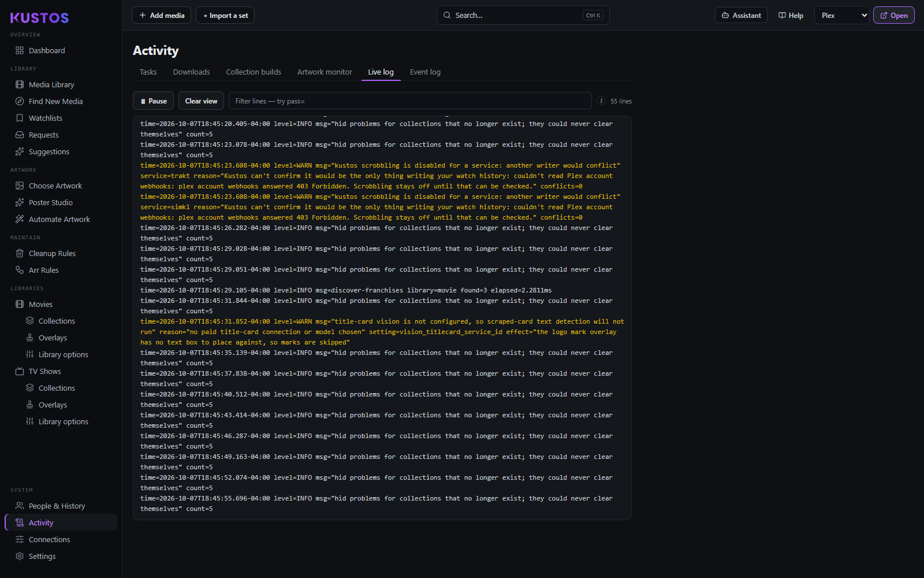The height and width of the screenshot is (578, 924).
Task: Open the Help menu
Action: (x=791, y=15)
